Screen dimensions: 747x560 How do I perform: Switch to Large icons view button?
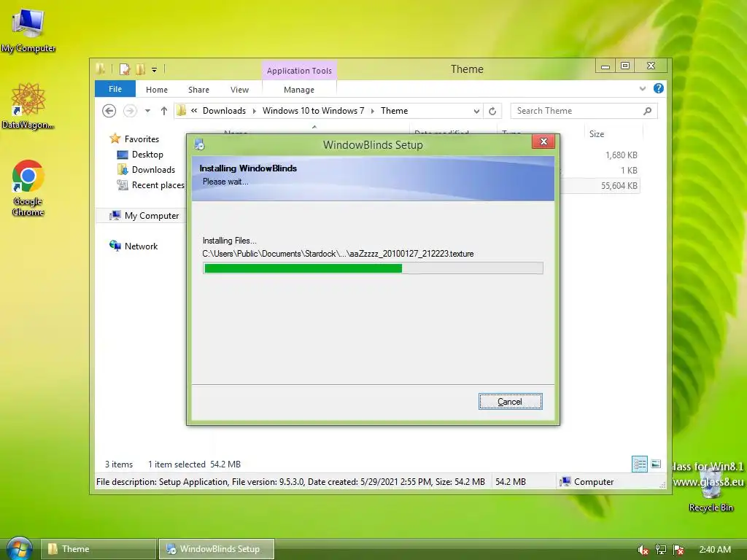pos(656,464)
